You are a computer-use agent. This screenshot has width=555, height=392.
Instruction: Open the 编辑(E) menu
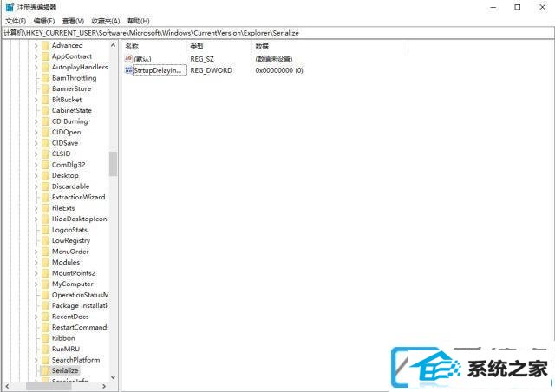tap(44, 21)
